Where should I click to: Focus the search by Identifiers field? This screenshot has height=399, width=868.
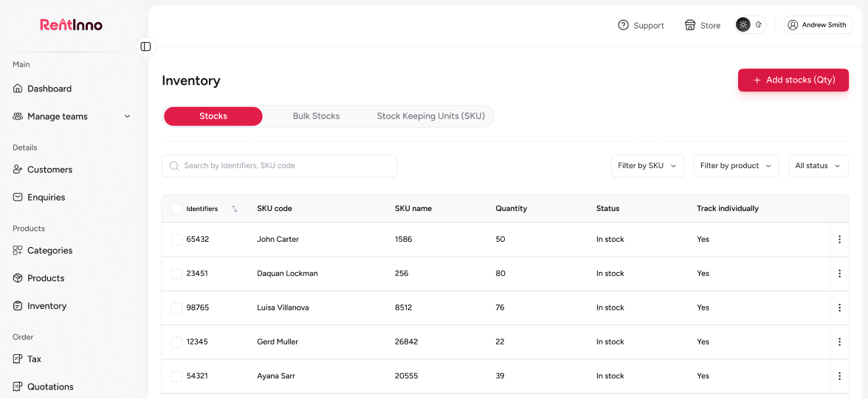click(x=280, y=165)
